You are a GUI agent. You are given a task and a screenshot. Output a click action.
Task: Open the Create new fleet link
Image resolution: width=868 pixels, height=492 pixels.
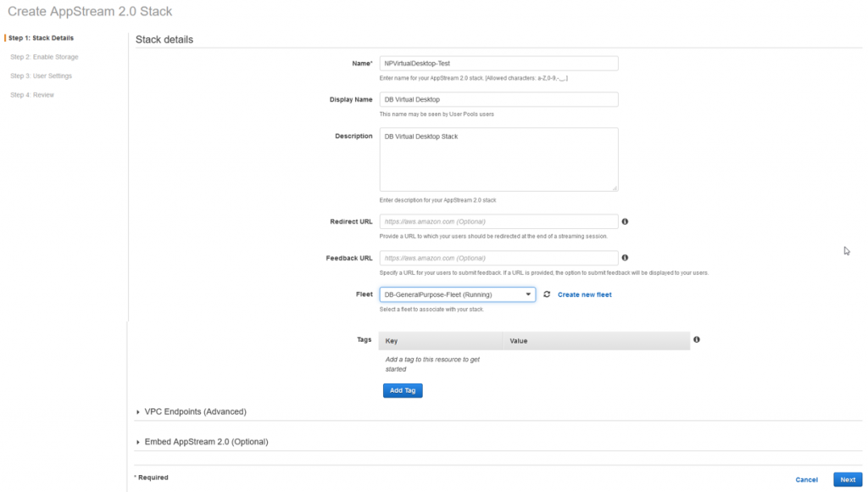pos(585,294)
